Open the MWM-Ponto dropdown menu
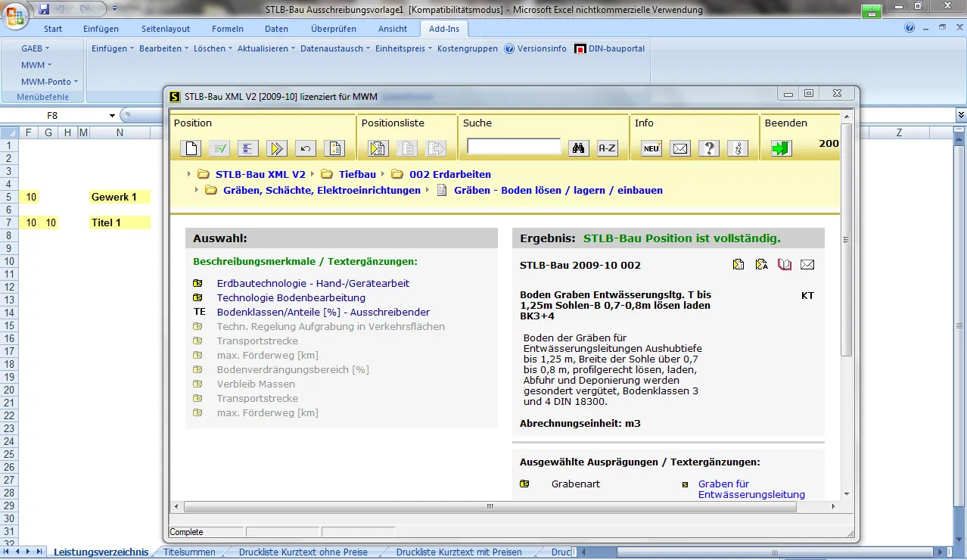The height and width of the screenshot is (560, 967). coord(49,82)
